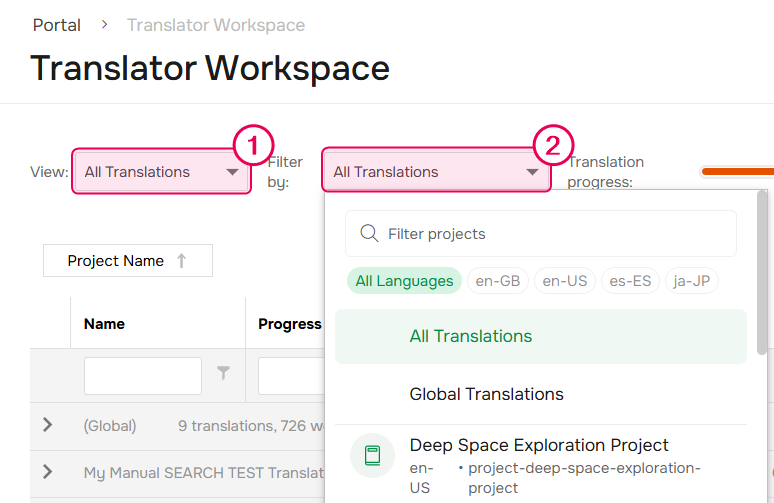Click the dropdown list scrollbar thumb
Image resolution: width=774 pixels, height=503 pixels.
(762, 273)
